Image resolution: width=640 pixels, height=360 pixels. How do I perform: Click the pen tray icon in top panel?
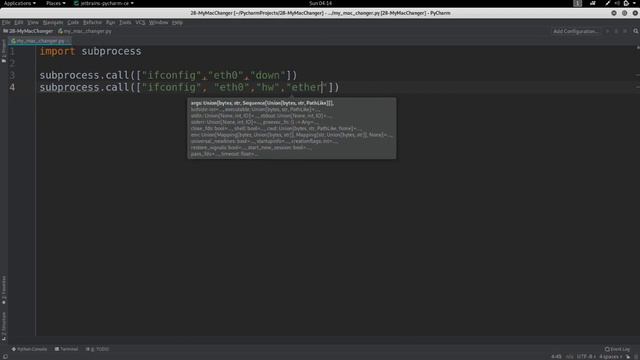608,3
